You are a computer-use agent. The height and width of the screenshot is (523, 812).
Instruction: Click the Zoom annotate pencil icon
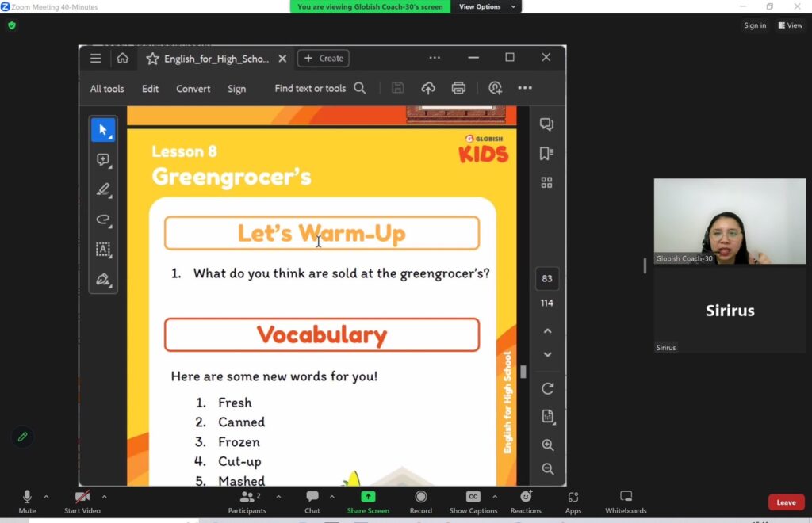coord(22,437)
